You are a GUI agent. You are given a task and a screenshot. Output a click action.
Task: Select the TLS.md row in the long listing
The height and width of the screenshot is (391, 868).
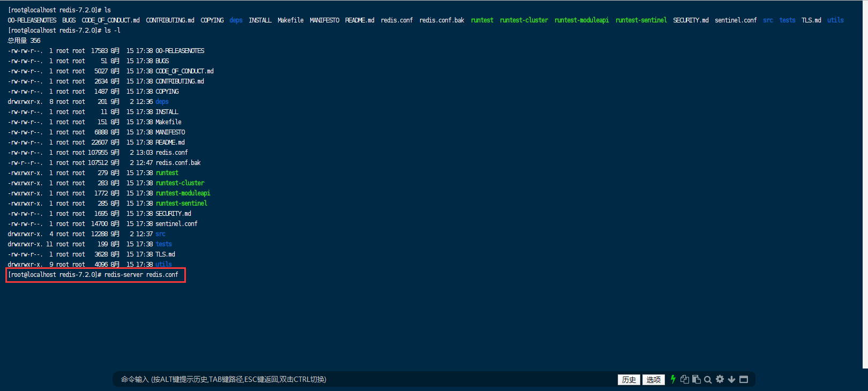click(x=91, y=254)
